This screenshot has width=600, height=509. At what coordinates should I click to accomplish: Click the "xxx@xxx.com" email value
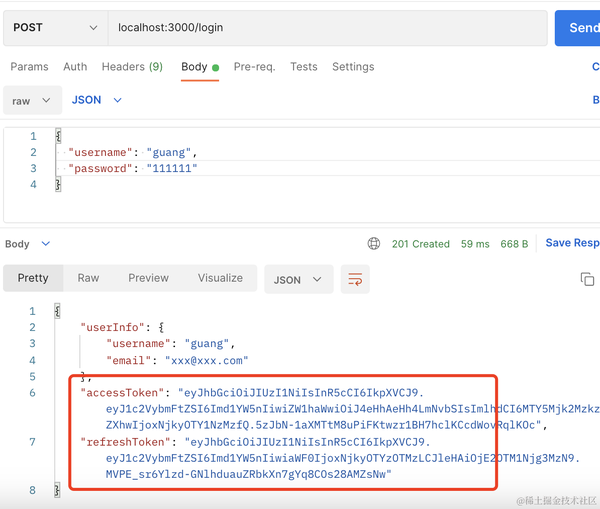coord(207,360)
